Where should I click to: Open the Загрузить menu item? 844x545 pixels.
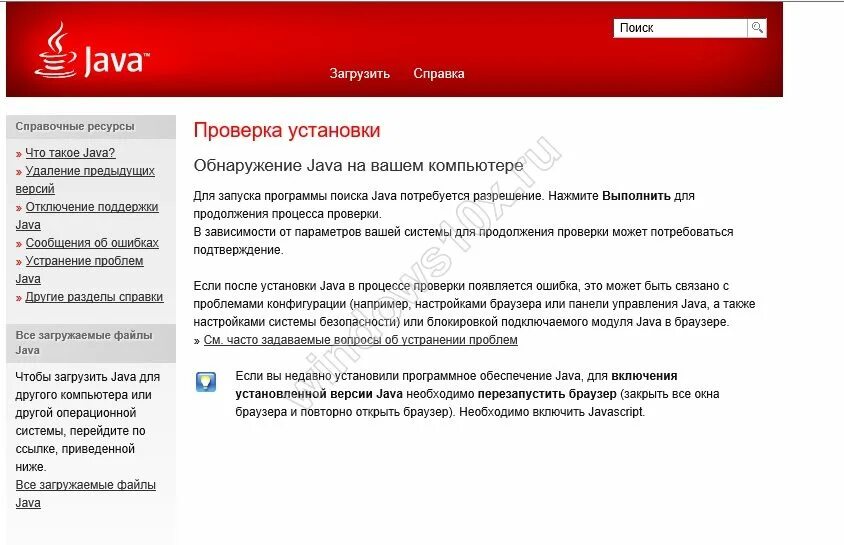pyautogui.click(x=360, y=74)
